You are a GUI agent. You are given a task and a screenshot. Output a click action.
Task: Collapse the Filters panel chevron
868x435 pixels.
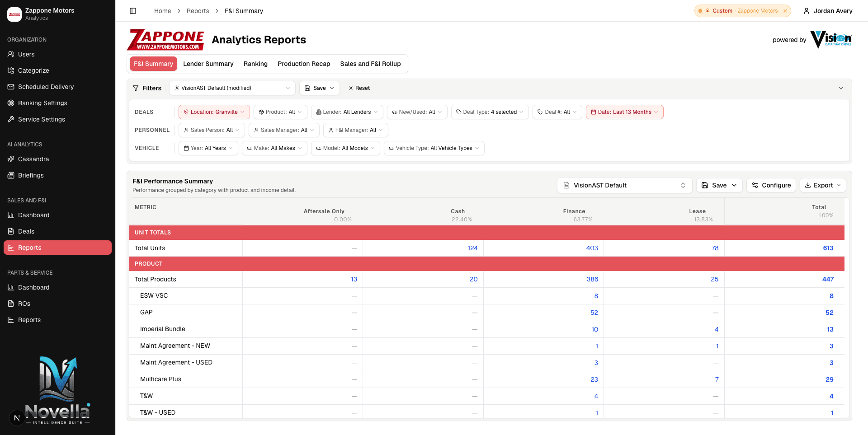[x=841, y=88]
